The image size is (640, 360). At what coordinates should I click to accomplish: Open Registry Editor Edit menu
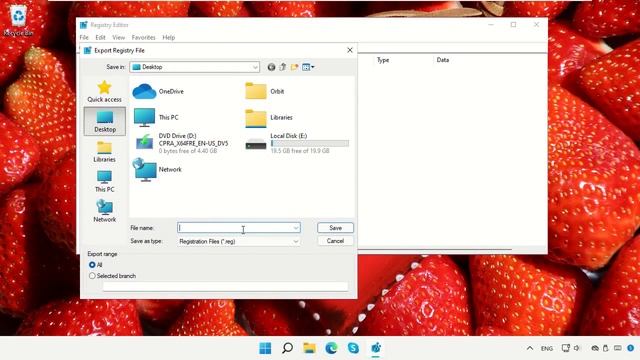pyautogui.click(x=100, y=38)
